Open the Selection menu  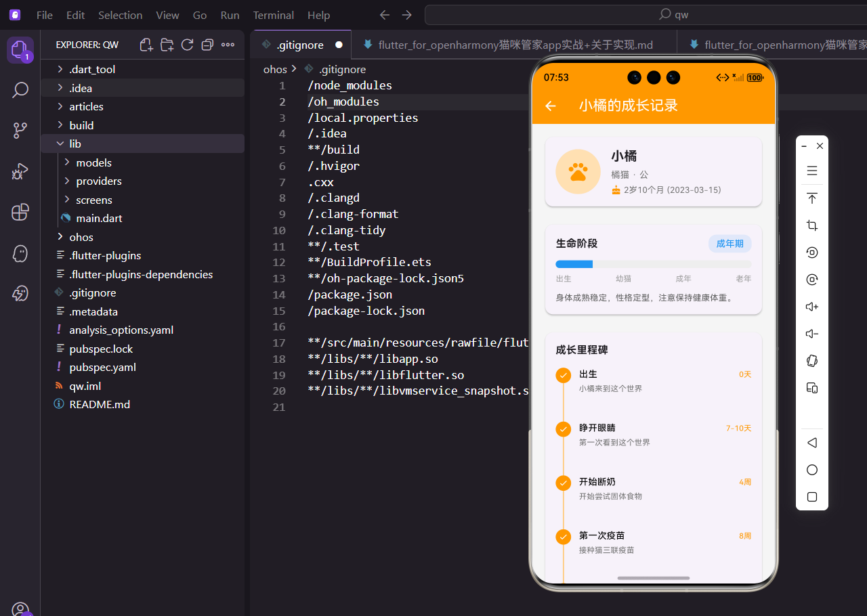(121, 15)
